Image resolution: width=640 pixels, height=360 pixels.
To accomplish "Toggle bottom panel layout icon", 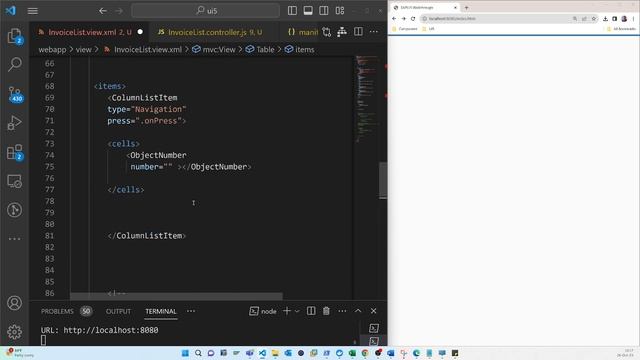I will pyautogui.click(x=308, y=11).
